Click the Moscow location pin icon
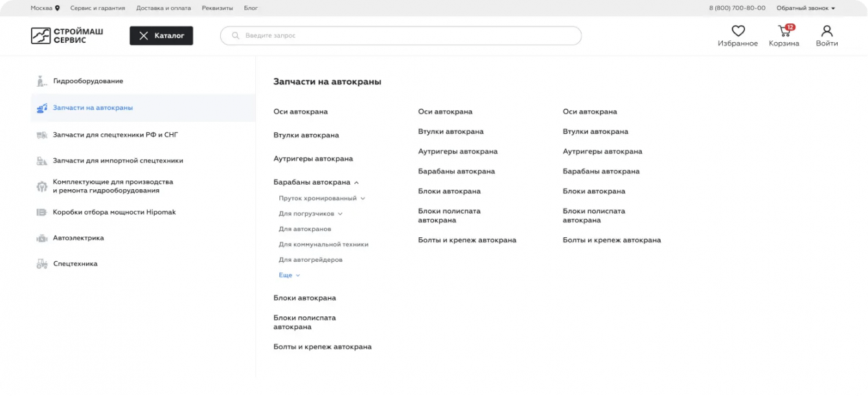 click(x=57, y=8)
